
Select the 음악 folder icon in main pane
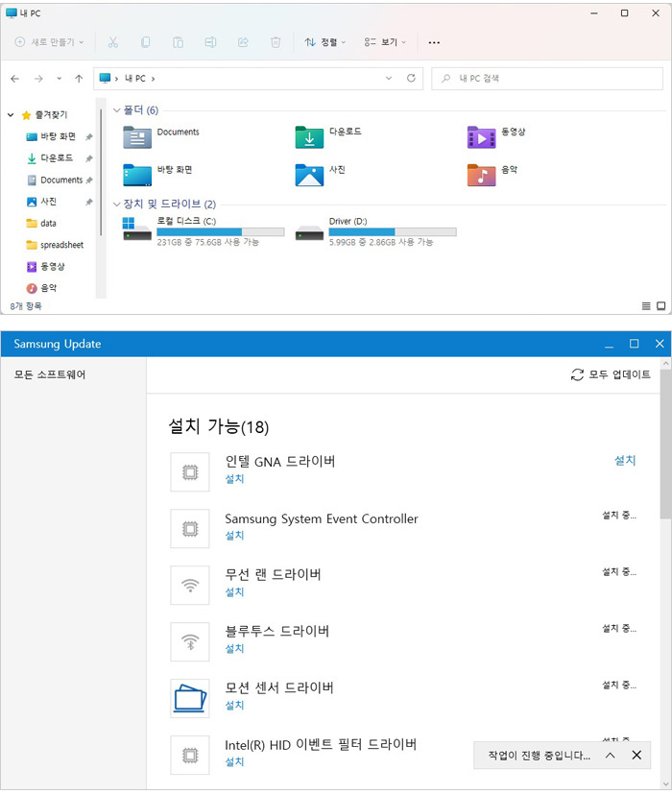(481, 175)
